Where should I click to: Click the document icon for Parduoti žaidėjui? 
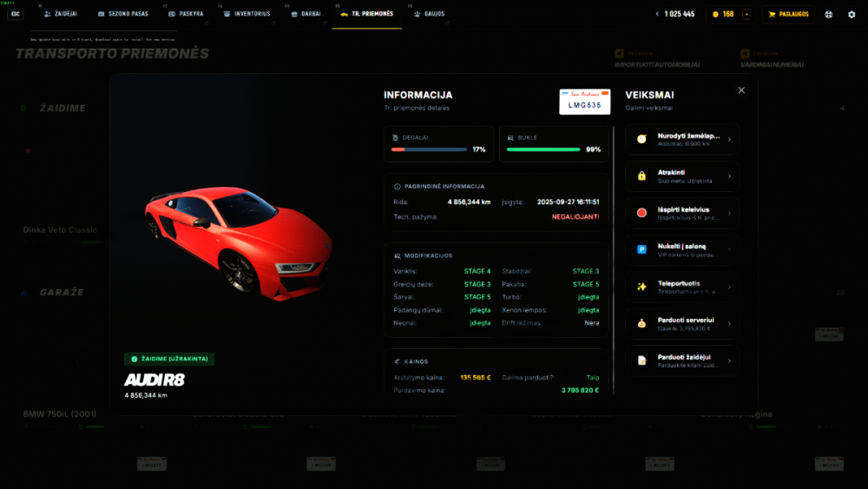tap(641, 360)
